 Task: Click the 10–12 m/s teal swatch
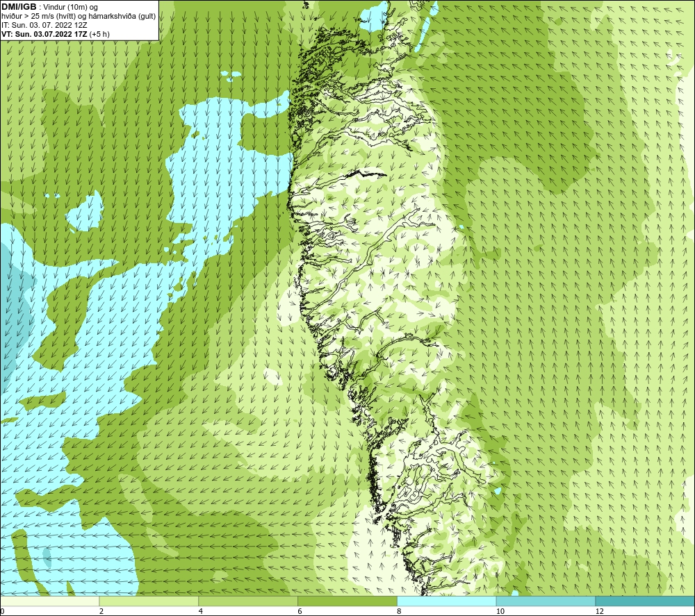click(x=546, y=601)
